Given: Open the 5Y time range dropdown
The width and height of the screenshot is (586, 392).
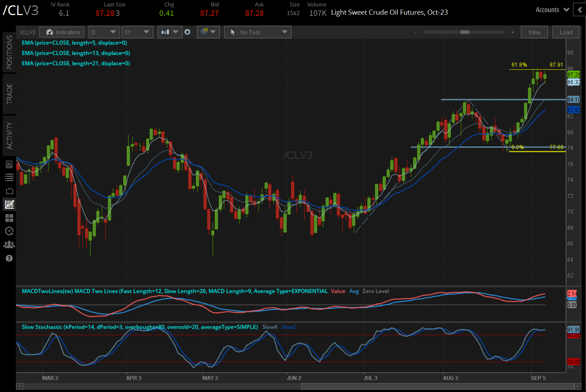Looking at the screenshot, I should click(x=138, y=32).
